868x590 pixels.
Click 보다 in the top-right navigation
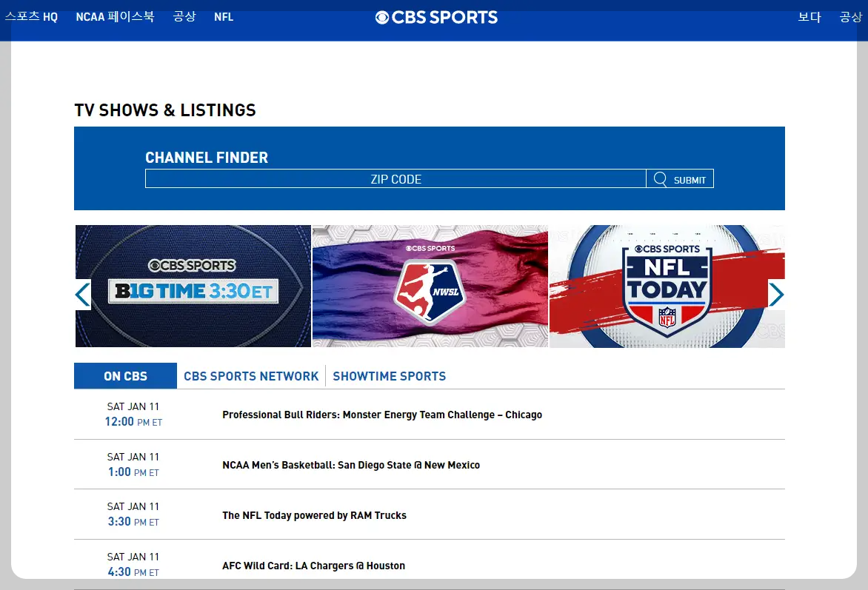pos(809,16)
